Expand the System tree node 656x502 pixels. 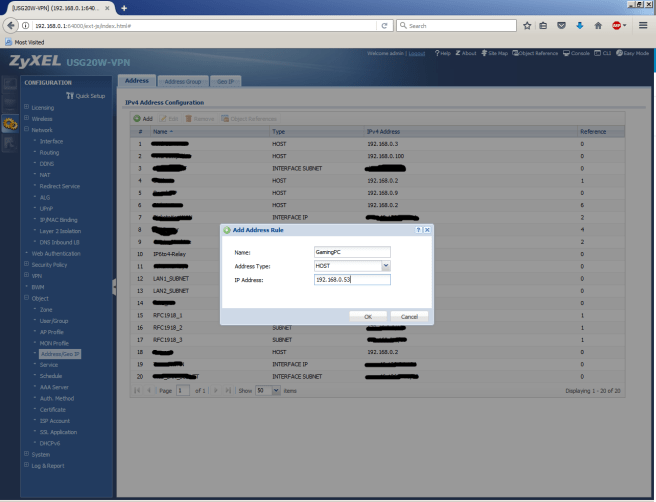point(26,454)
